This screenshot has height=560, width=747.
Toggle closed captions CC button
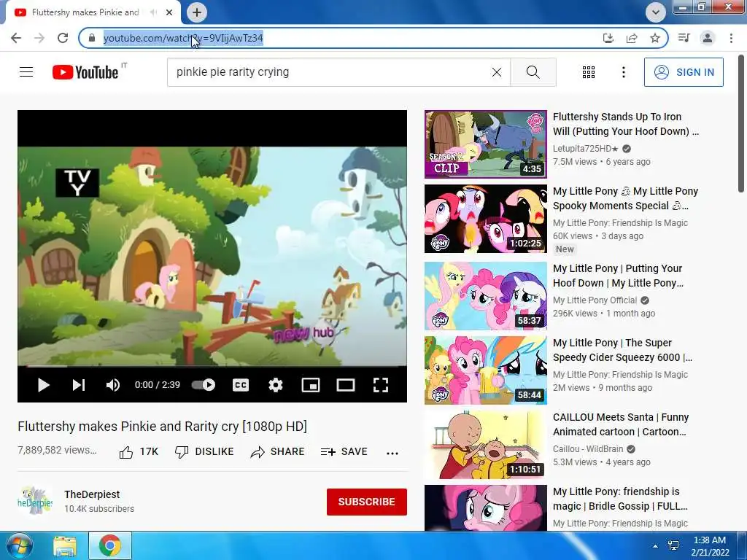coord(241,385)
